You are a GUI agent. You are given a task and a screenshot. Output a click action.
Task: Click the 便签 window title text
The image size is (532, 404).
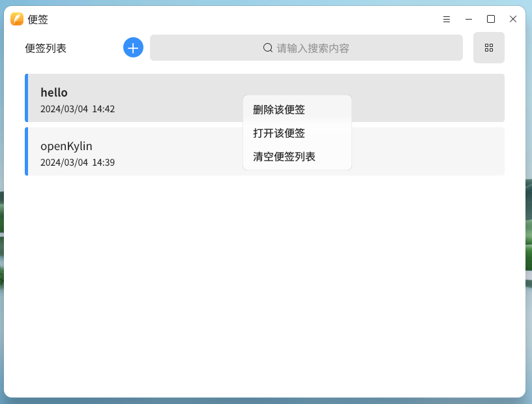point(38,20)
